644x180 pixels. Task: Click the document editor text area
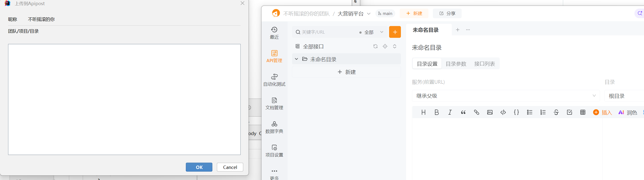(x=507, y=149)
